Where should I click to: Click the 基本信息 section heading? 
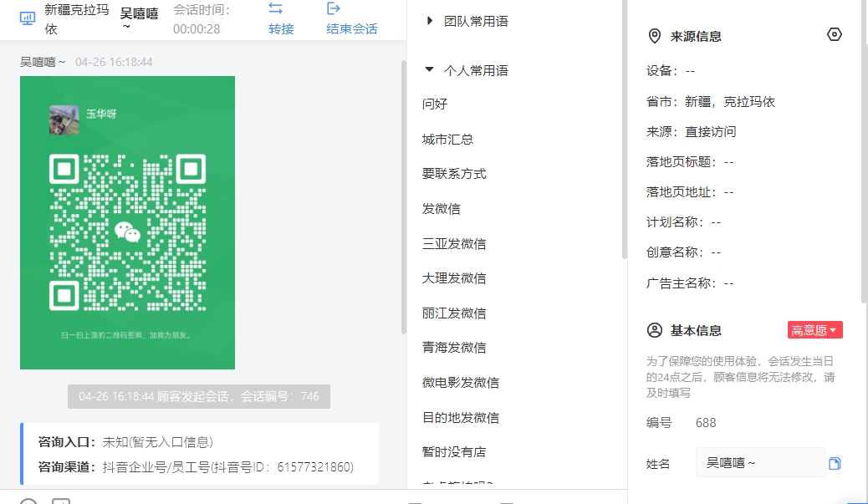coord(696,330)
